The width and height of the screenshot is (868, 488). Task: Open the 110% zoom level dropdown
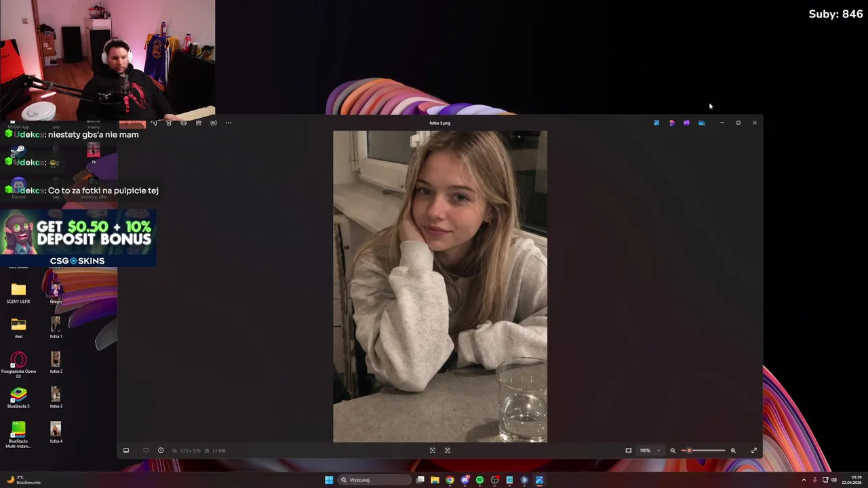(x=650, y=450)
